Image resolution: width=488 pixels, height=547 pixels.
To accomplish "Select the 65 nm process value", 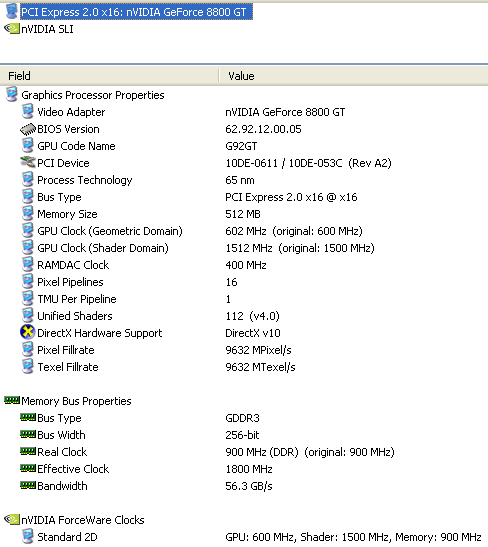I will [x=240, y=180].
